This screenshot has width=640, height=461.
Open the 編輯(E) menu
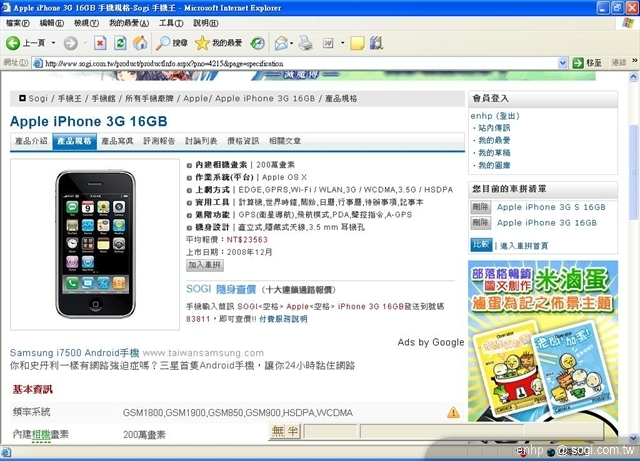pos(51,23)
